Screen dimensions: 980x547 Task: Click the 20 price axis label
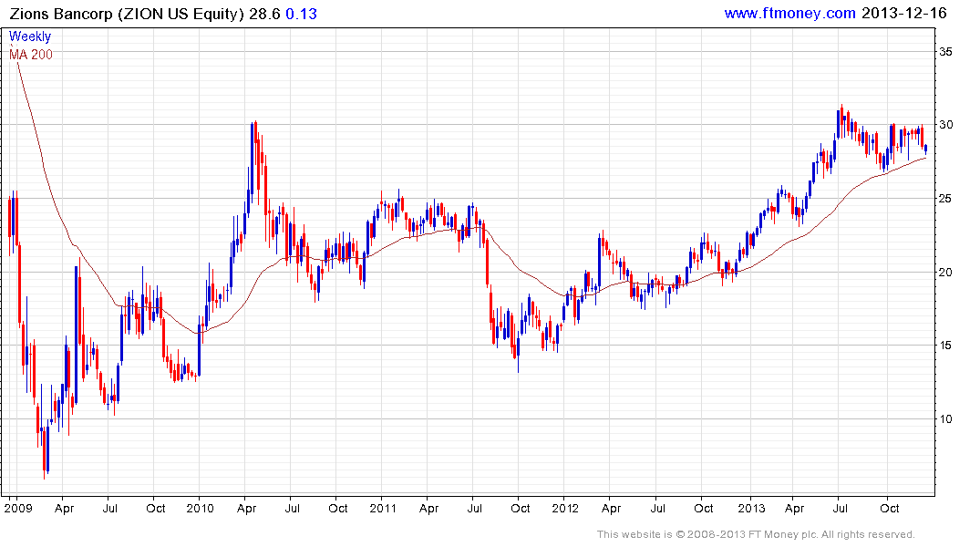945,272
